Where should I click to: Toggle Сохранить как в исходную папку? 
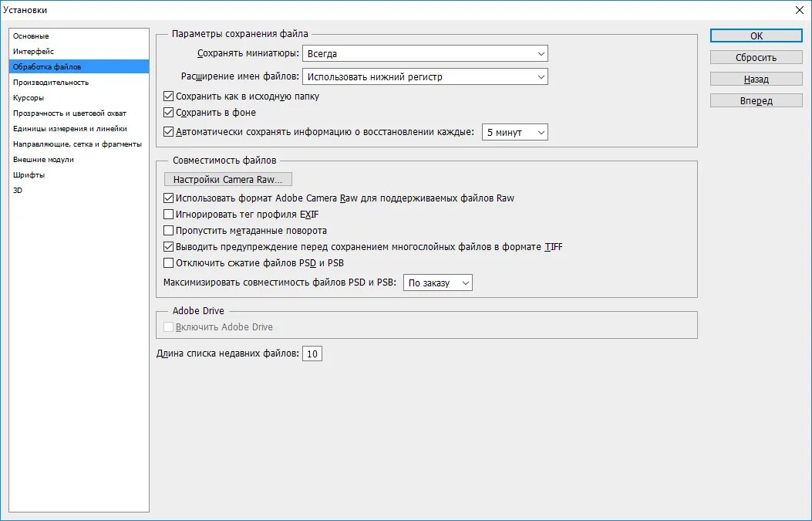[x=168, y=96]
